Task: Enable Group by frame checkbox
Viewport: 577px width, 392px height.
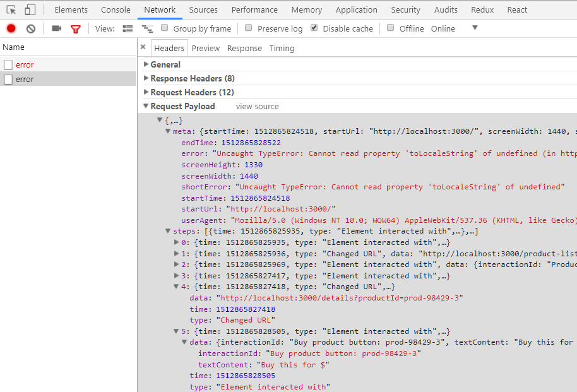Action: click(x=165, y=28)
